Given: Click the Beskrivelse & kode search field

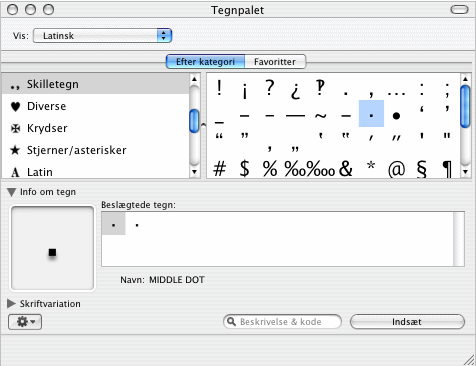Looking at the screenshot, I should [x=282, y=322].
